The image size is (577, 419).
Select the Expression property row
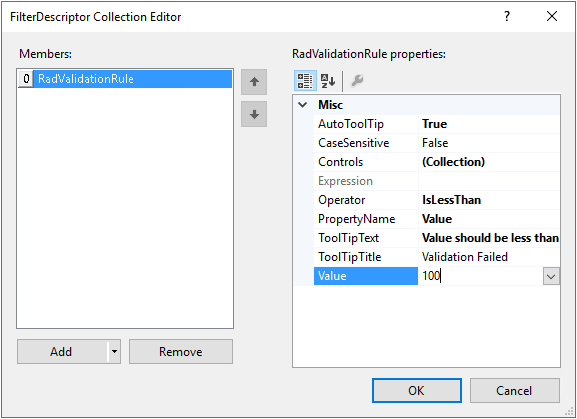[436, 181]
